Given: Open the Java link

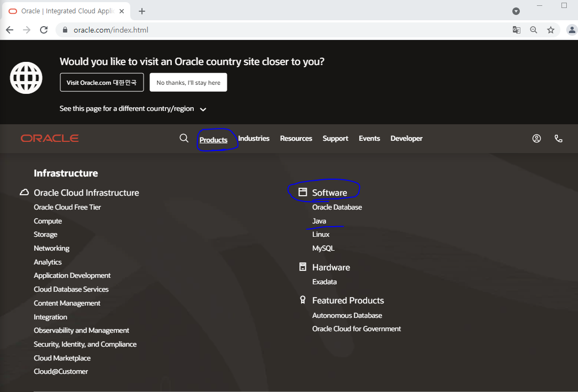Looking at the screenshot, I should (319, 221).
